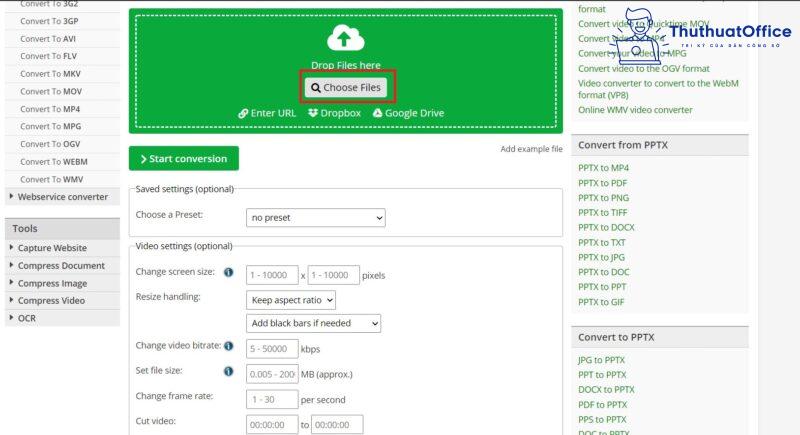Image resolution: width=800 pixels, height=435 pixels.
Task: Click PPTX to PDF link
Action: coord(602,183)
